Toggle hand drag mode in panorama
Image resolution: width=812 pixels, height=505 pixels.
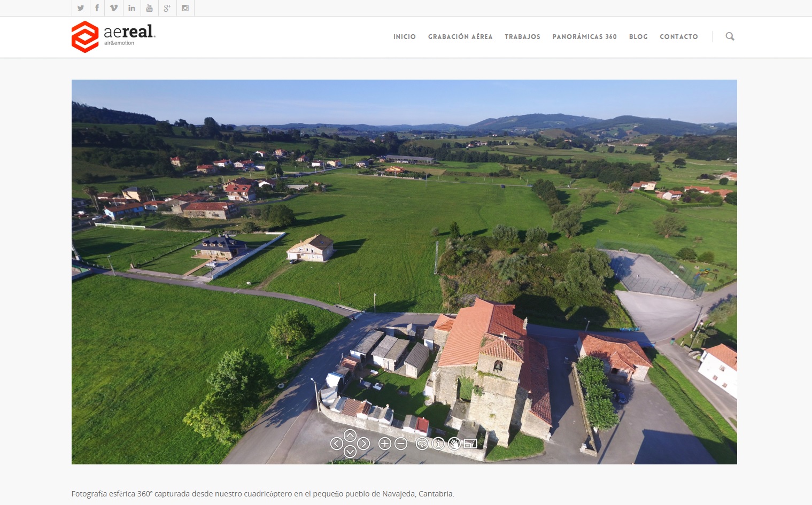[454, 444]
